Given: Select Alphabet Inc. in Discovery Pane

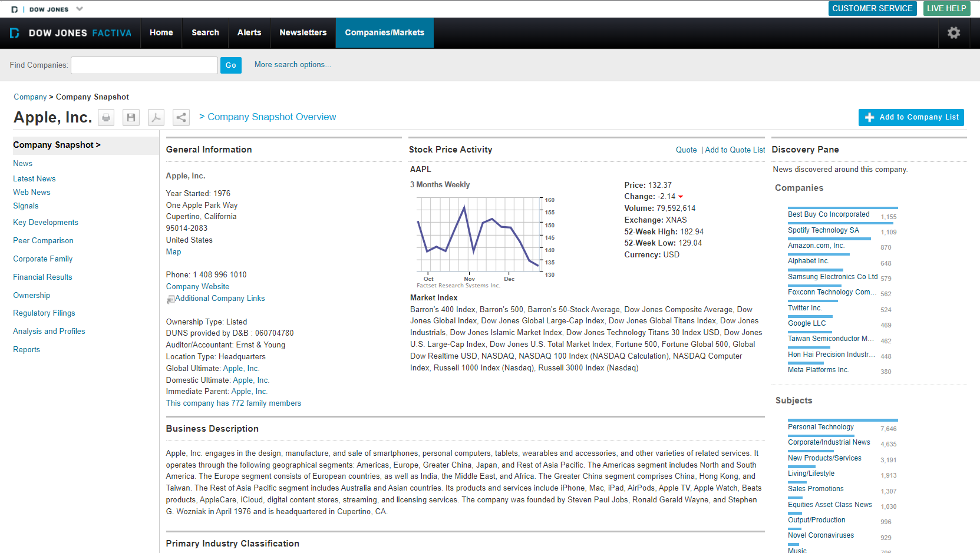Looking at the screenshot, I should (809, 261).
